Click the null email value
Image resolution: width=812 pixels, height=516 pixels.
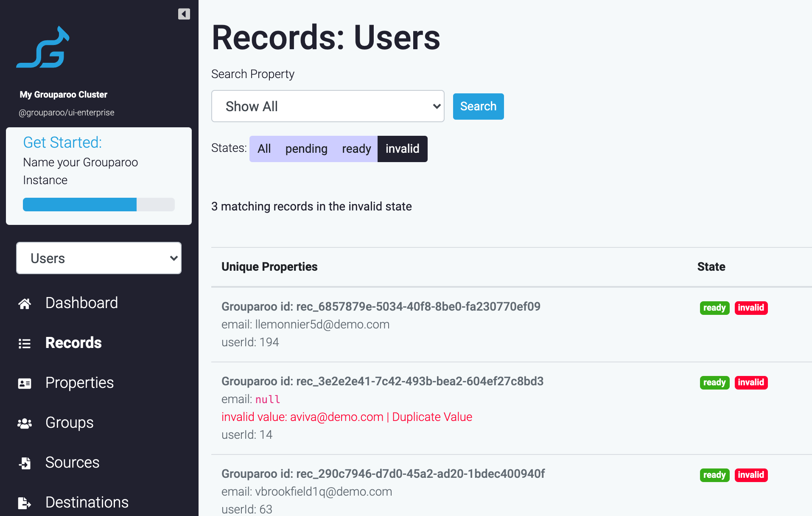coord(268,399)
